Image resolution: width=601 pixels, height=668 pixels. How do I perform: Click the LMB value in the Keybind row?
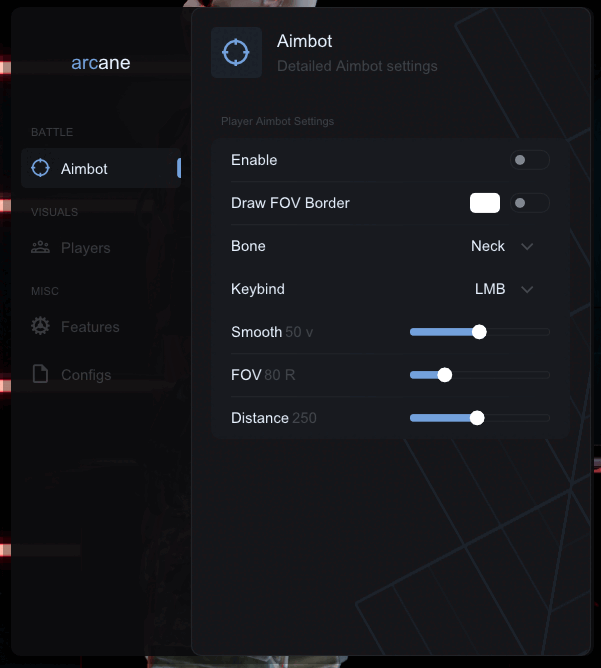coord(490,289)
